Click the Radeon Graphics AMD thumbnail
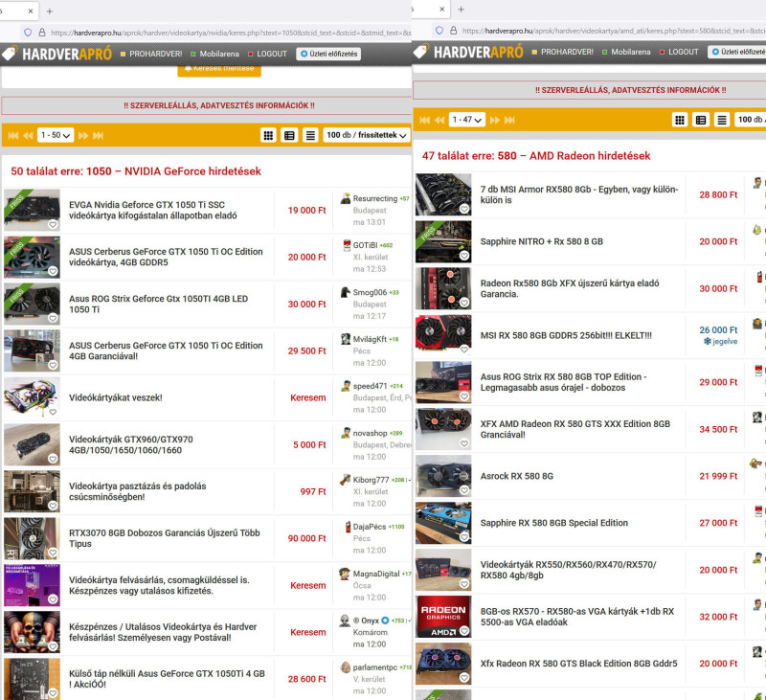The image size is (766, 700). click(x=443, y=617)
